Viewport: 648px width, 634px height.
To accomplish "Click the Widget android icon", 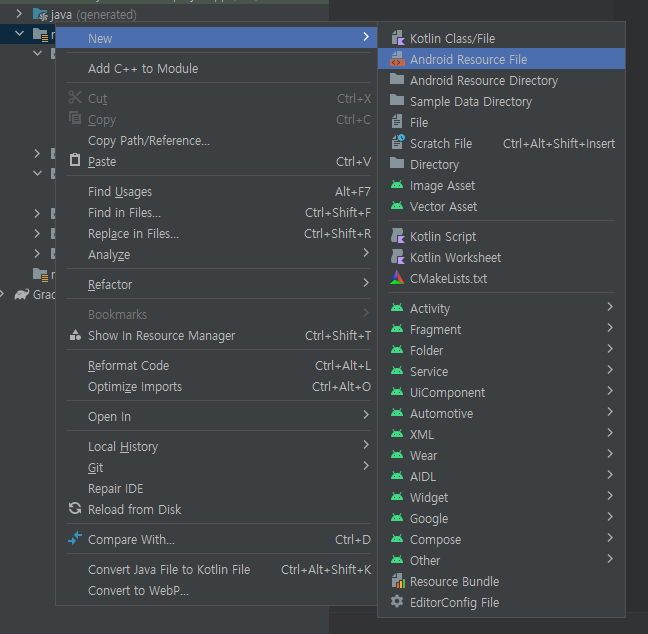I will [x=397, y=497].
